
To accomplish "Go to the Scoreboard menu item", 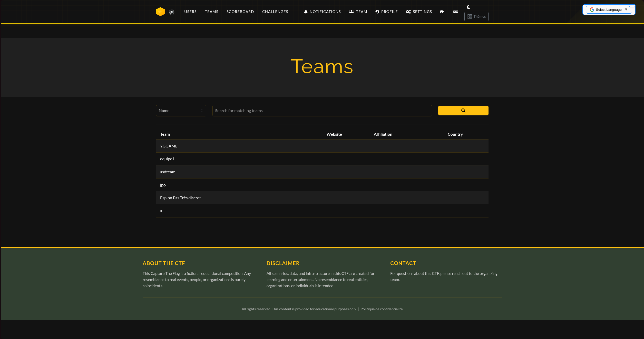I will [240, 12].
